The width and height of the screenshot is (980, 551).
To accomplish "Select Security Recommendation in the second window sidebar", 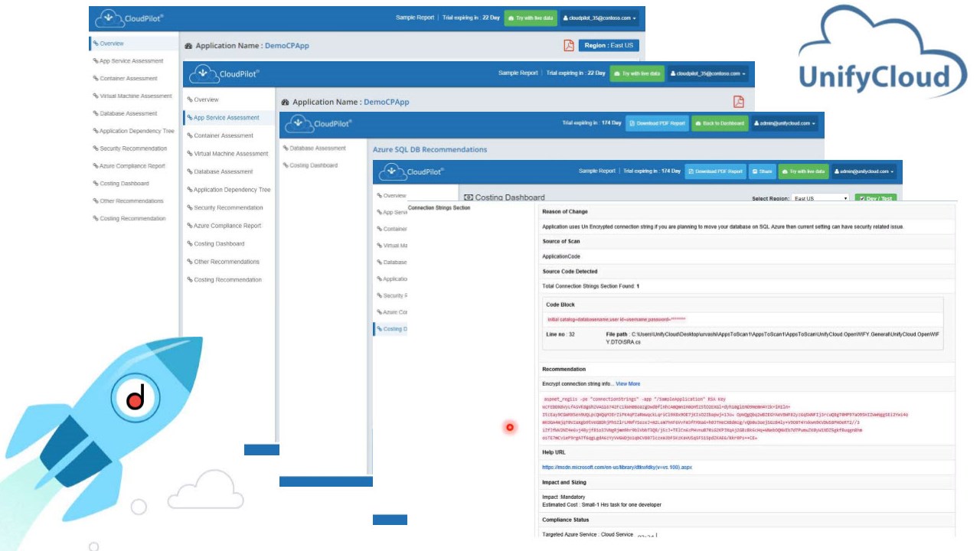I will [x=229, y=207].
